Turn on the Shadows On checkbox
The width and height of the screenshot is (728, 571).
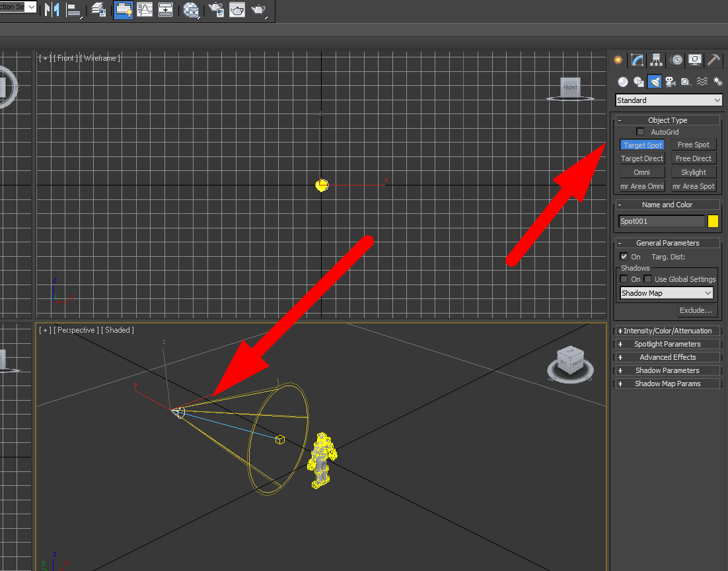[624, 279]
